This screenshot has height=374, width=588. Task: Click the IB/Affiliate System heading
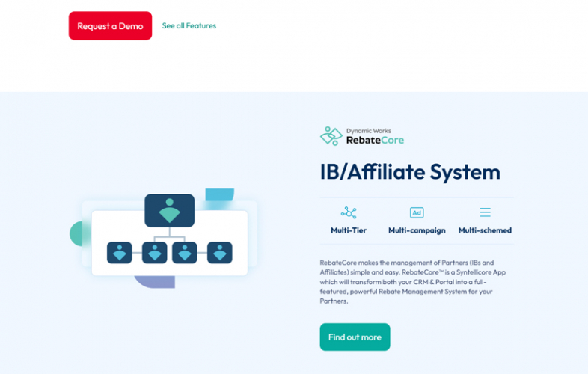[x=410, y=172]
